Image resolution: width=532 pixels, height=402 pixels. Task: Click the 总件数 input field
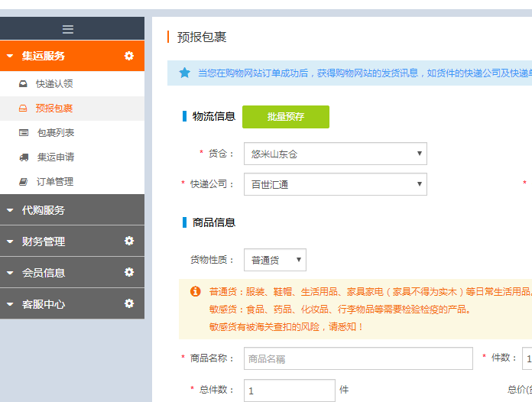[289, 391]
